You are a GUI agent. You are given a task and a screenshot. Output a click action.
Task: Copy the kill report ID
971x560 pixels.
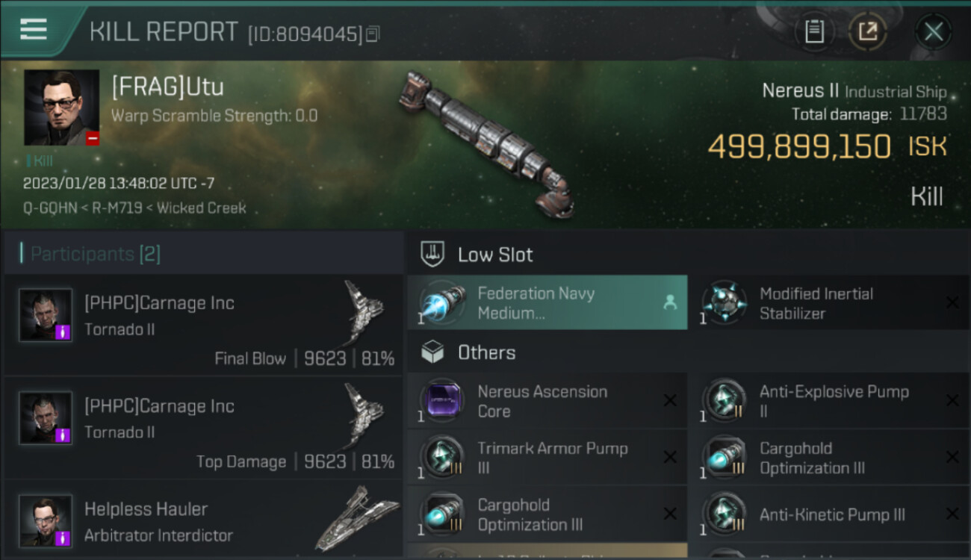[373, 34]
